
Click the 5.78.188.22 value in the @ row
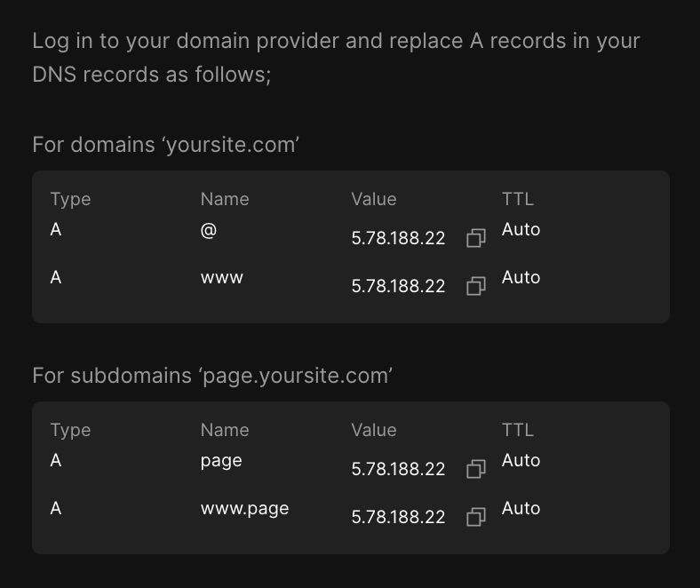point(398,238)
